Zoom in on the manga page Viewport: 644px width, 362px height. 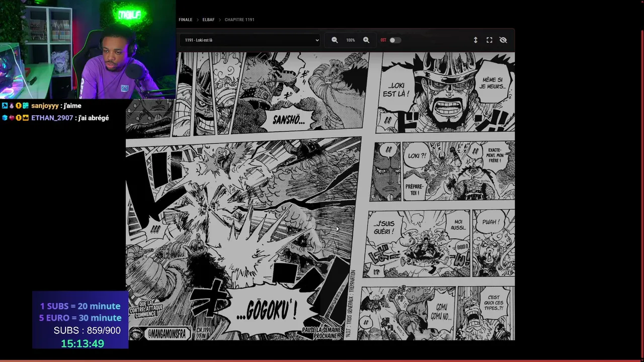tap(366, 40)
